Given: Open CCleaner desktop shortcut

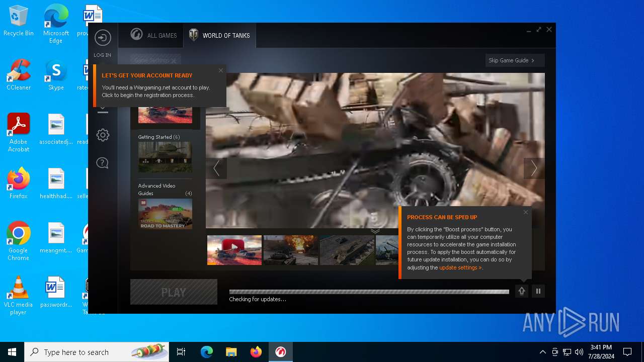Looking at the screenshot, I should [19, 75].
